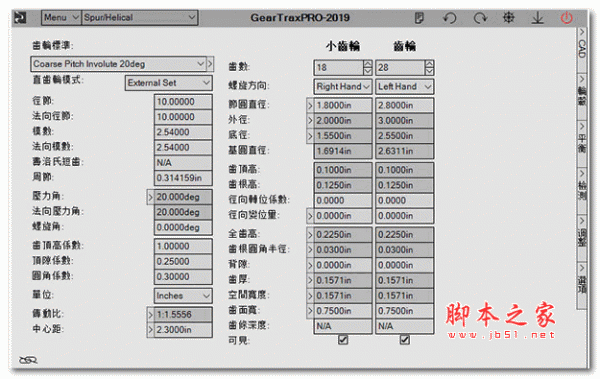This screenshot has width=600, height=379.
Task: Click the diametral pitch 10.00000 field
Action: (x=183, y=102)
